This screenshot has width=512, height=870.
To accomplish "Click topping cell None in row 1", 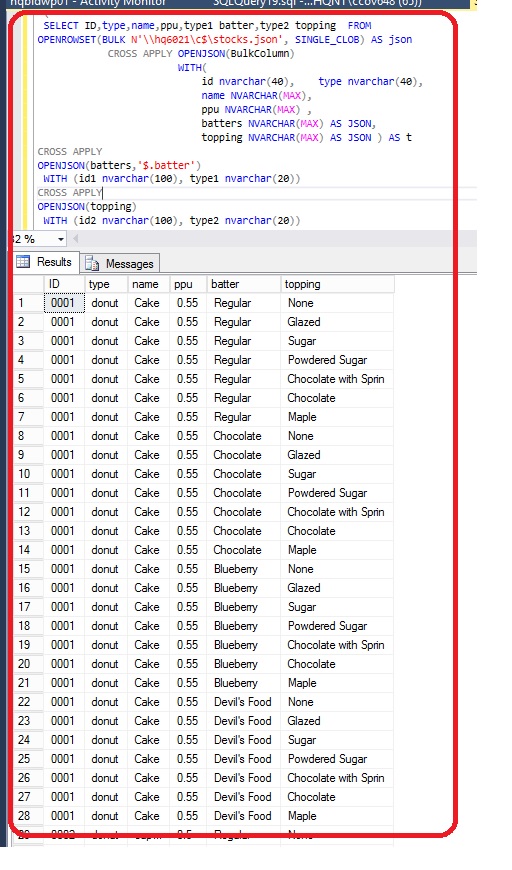I will point(337,303).
